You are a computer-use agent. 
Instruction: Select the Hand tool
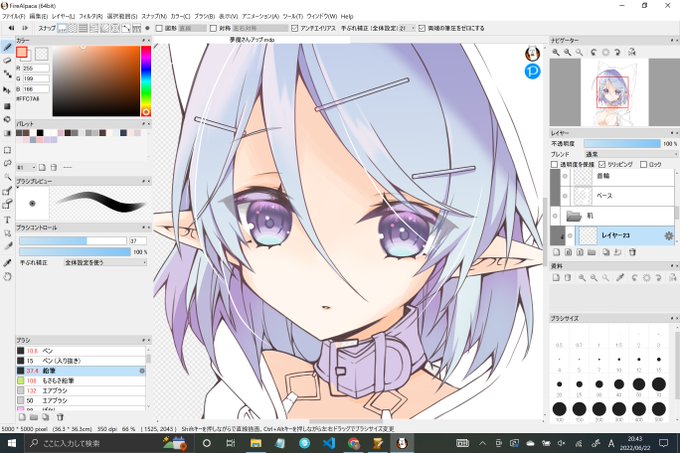pos(7,276)
